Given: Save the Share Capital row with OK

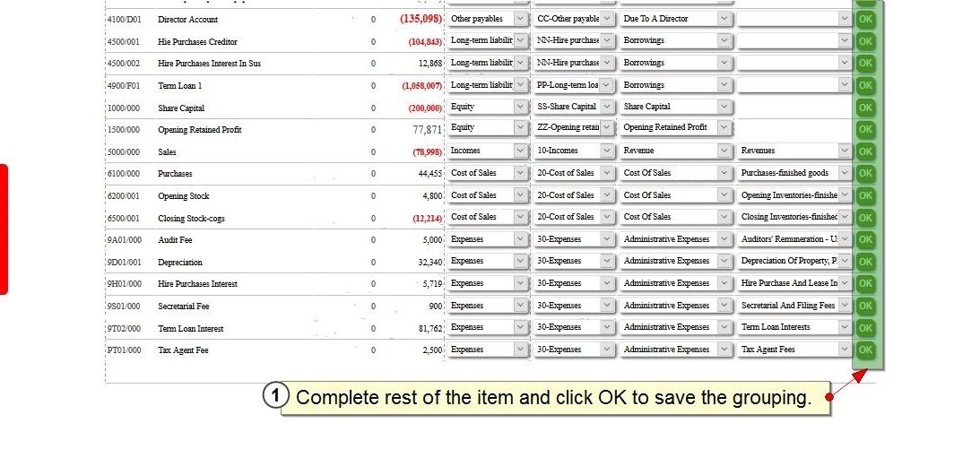Looking at the screenshot, I should point(865,108).
